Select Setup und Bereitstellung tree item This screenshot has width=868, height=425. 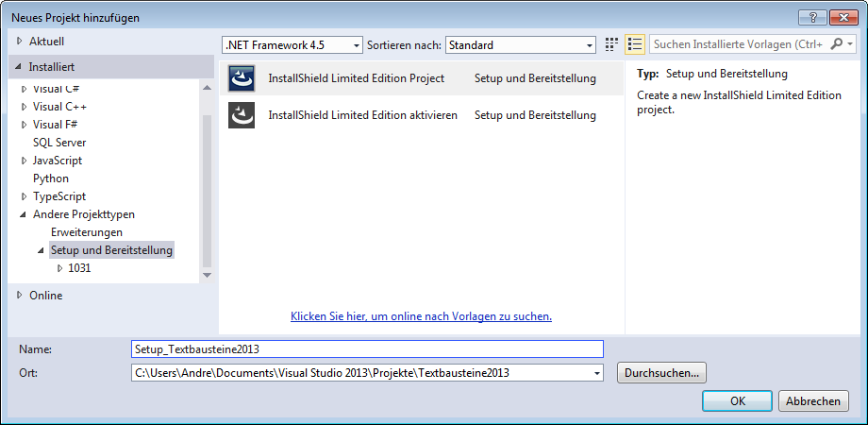coord(112,250)
